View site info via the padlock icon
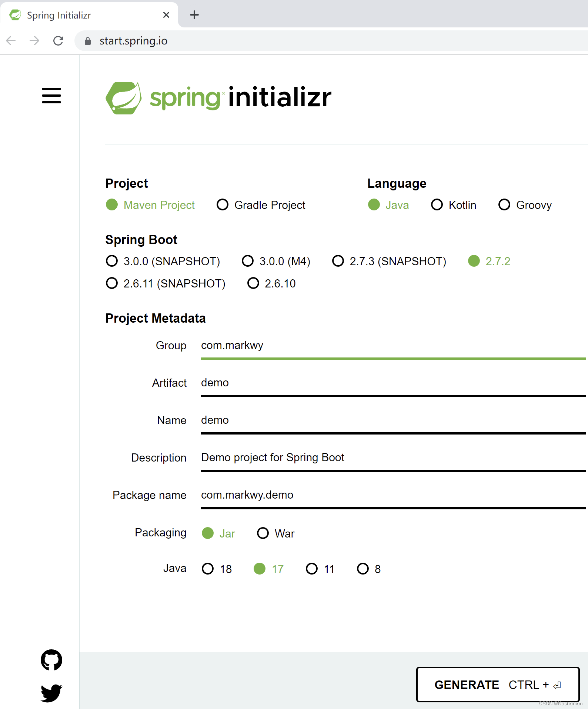 [88, 41]
